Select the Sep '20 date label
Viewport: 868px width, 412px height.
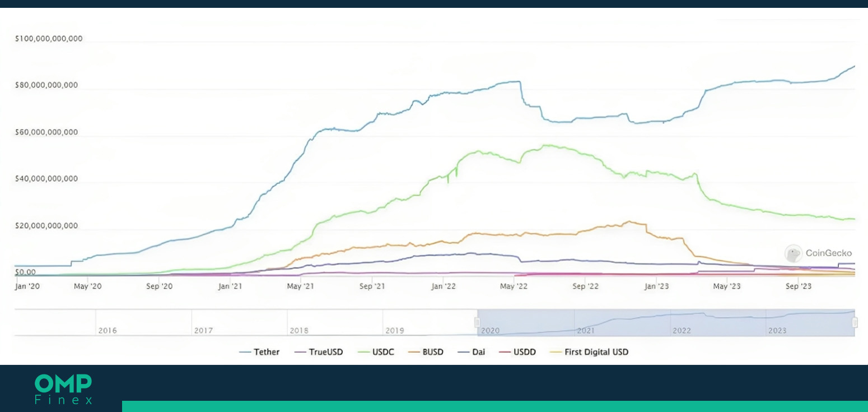pyautogui.click(x=160, y=286)
